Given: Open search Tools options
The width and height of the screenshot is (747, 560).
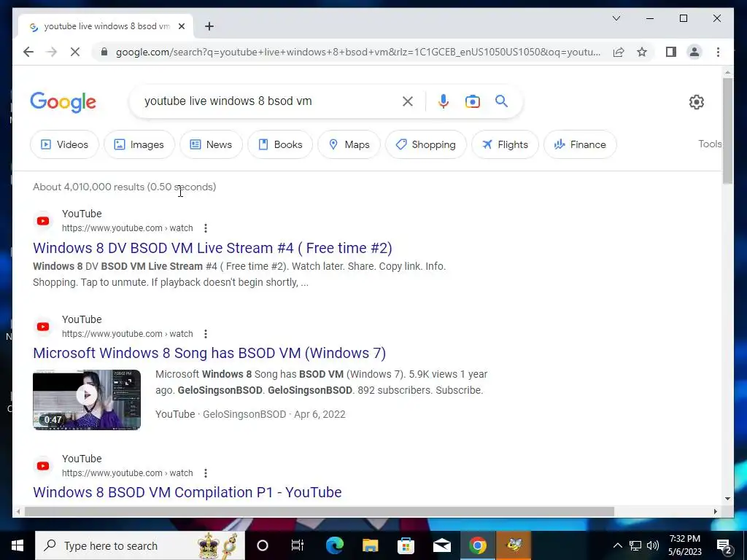Looking at the screenshot, I should click(x=710, y=144).
